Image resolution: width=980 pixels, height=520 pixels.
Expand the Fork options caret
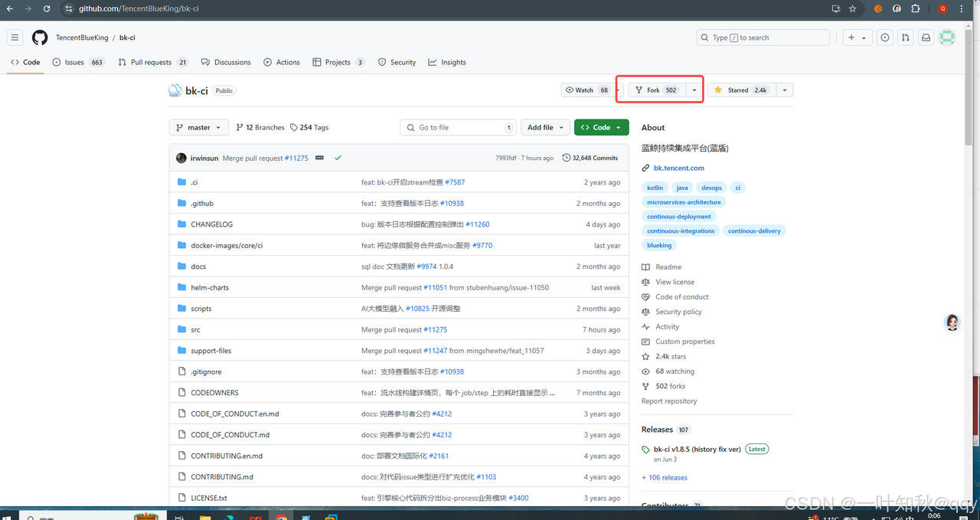[x=694, y=90]
